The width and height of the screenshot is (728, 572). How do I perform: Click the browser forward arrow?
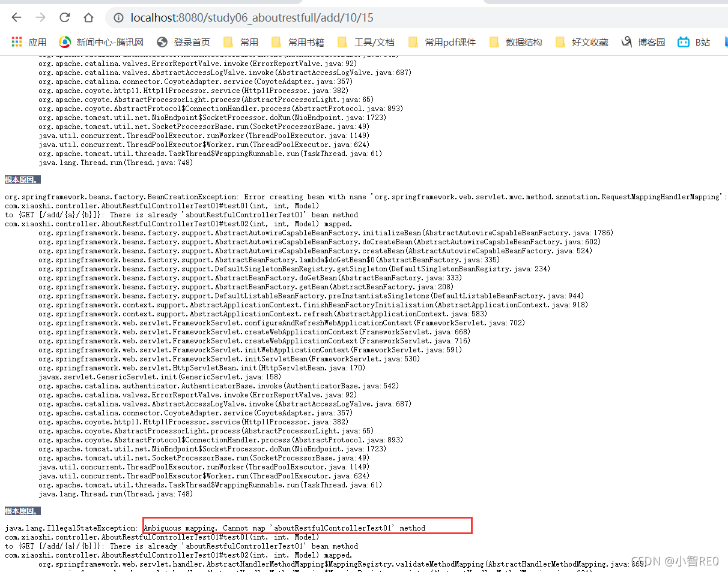coord(40,18)
